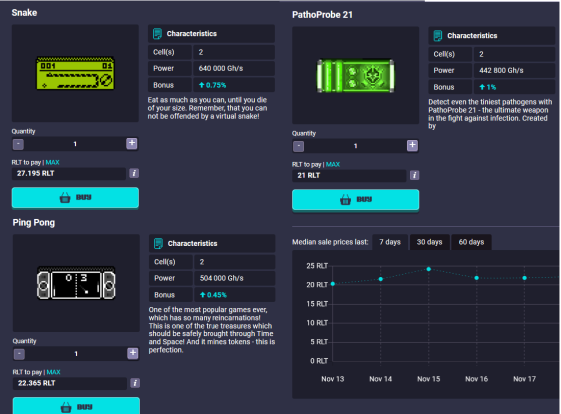Open info icon next to 27.195 RLT
561x414 pixels.
(134, 174)
